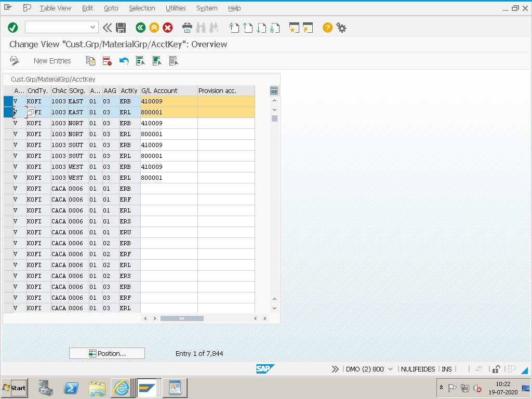This screenshot has width=532, height=399.
Task: Click the Select Block icon
Action: point(157,61)
